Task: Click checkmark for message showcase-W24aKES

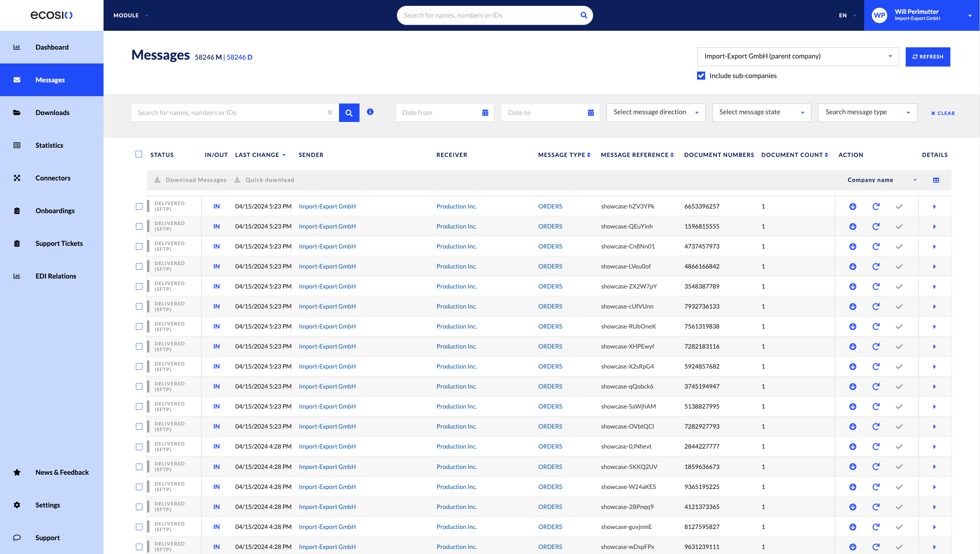Action: pos(899,487)
